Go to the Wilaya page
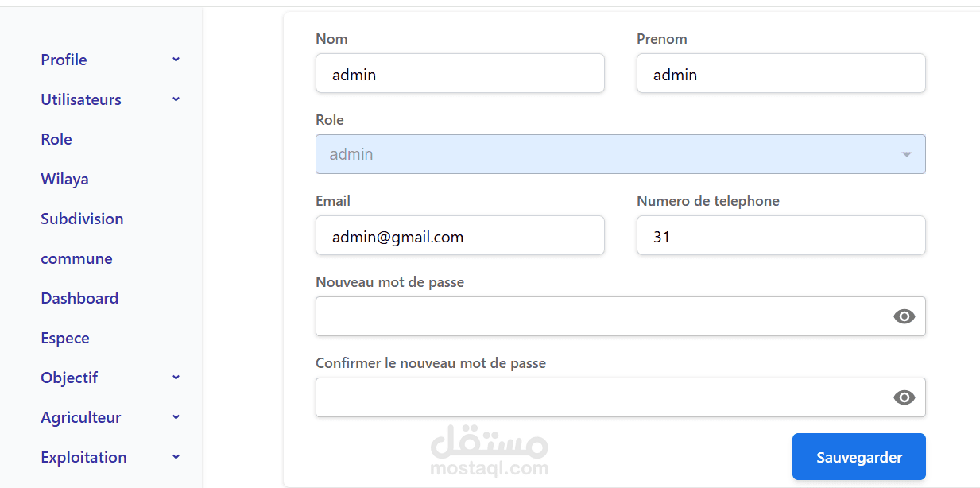 point(64,179)
